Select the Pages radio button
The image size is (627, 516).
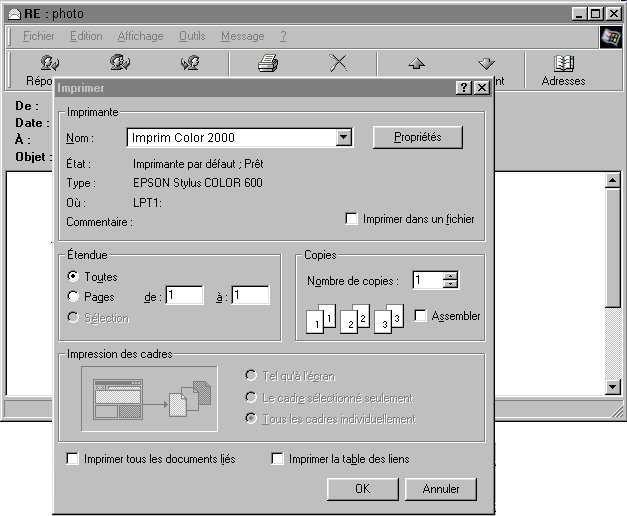(x=73, y=296)
